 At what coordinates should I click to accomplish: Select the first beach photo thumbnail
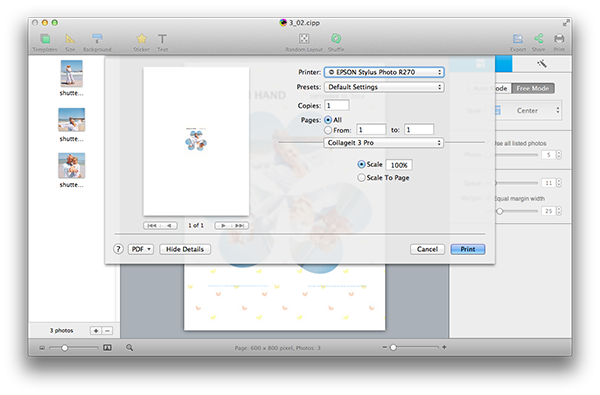tap(72, 73)
